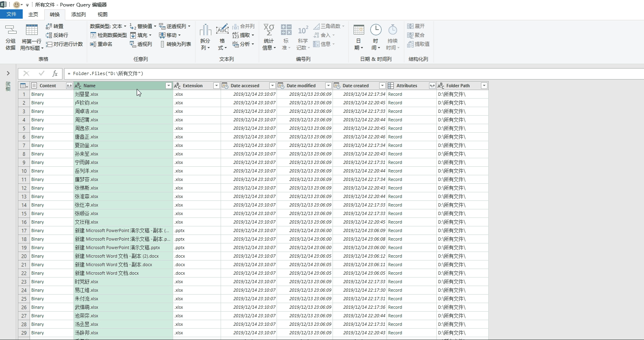Click the 拆分列 (Split Column) icon

click(206, 30)
